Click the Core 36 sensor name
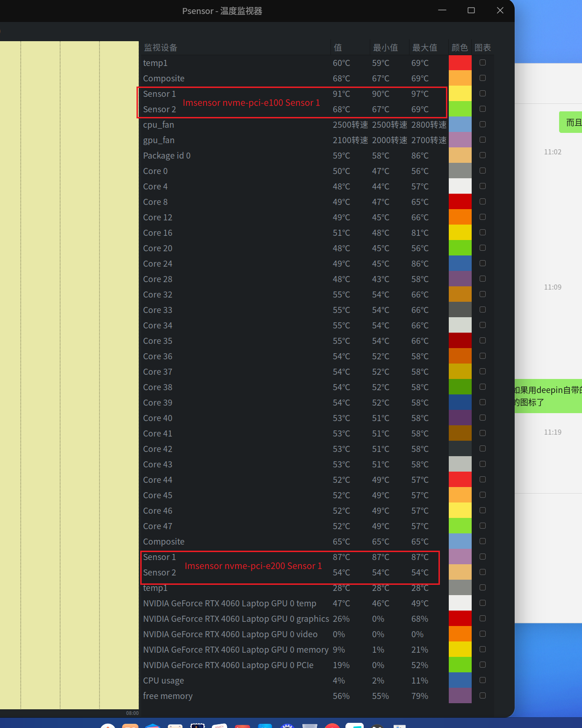 point(158,357)
